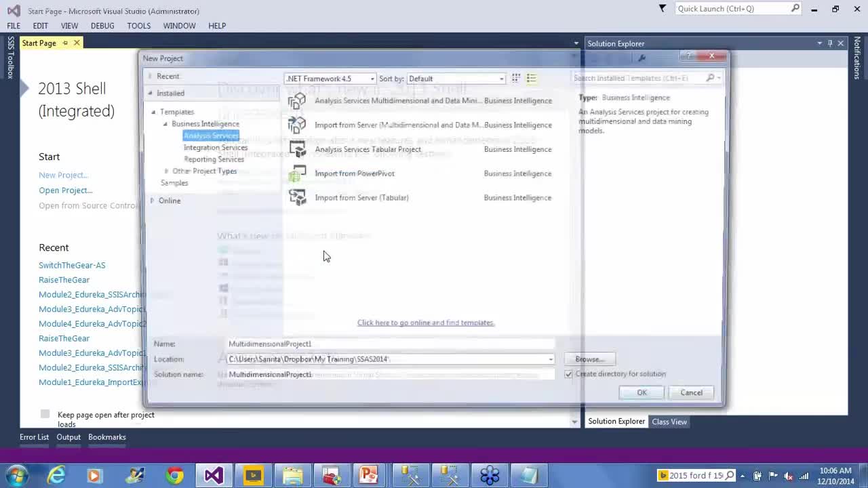Expand the Online section

(152, 201)
